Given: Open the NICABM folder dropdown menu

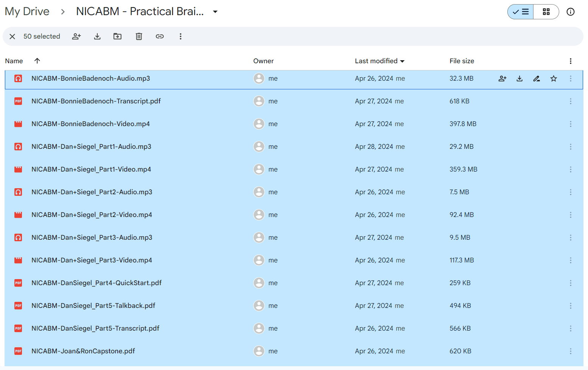Looking at the screenshot, I should [x=215, y=12].
